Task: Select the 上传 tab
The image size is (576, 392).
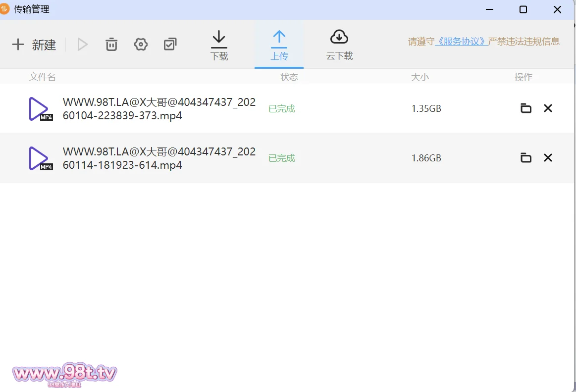Action: [x=279, y=46]
